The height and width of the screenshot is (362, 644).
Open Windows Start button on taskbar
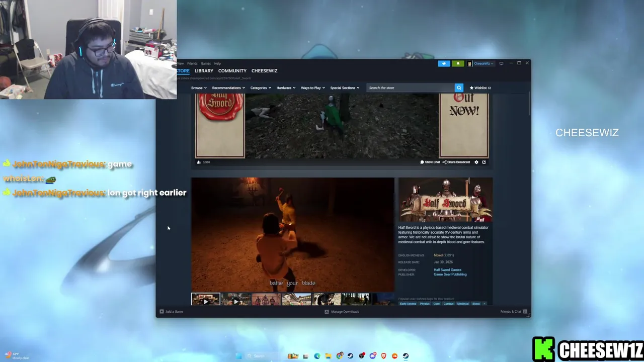pyautogui.click(x=239, y=356)
